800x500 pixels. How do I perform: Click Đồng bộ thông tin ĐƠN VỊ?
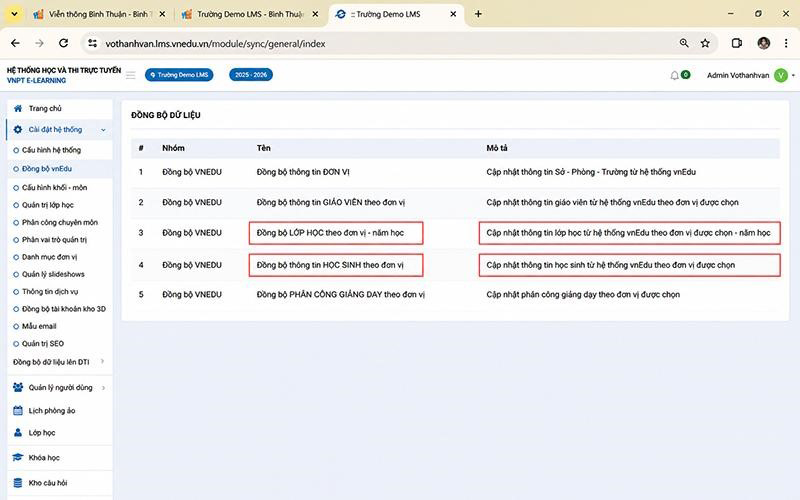[x=303, y=172]
